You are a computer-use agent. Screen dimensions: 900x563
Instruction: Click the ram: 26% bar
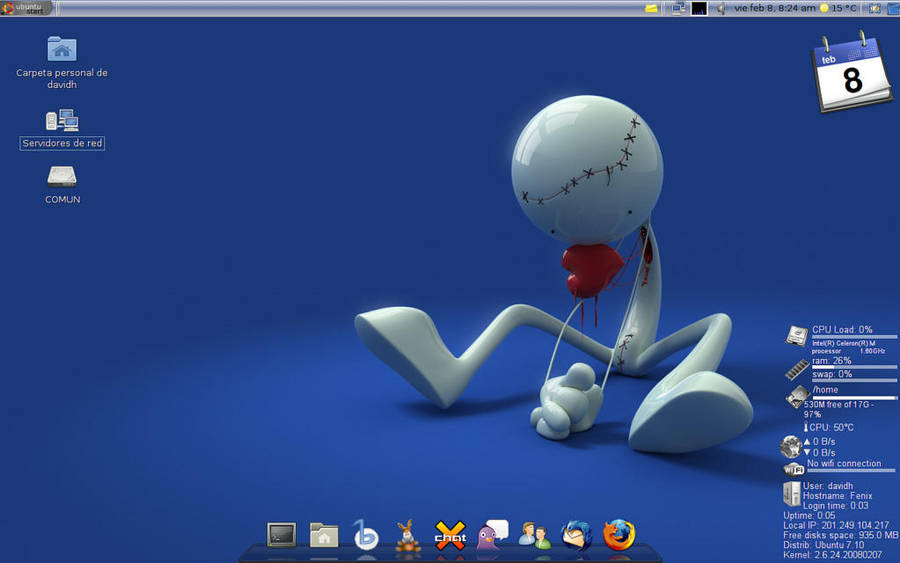click(x=854, y=367)
